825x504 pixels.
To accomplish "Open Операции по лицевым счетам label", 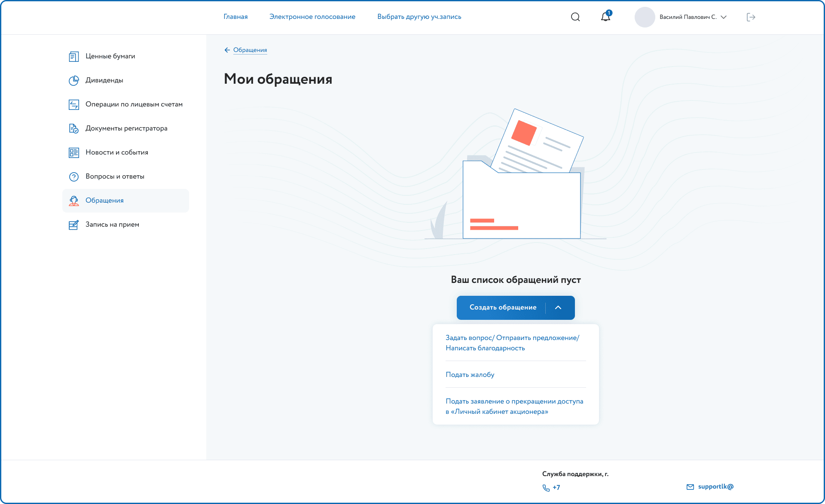I will (x=134, y=104).
